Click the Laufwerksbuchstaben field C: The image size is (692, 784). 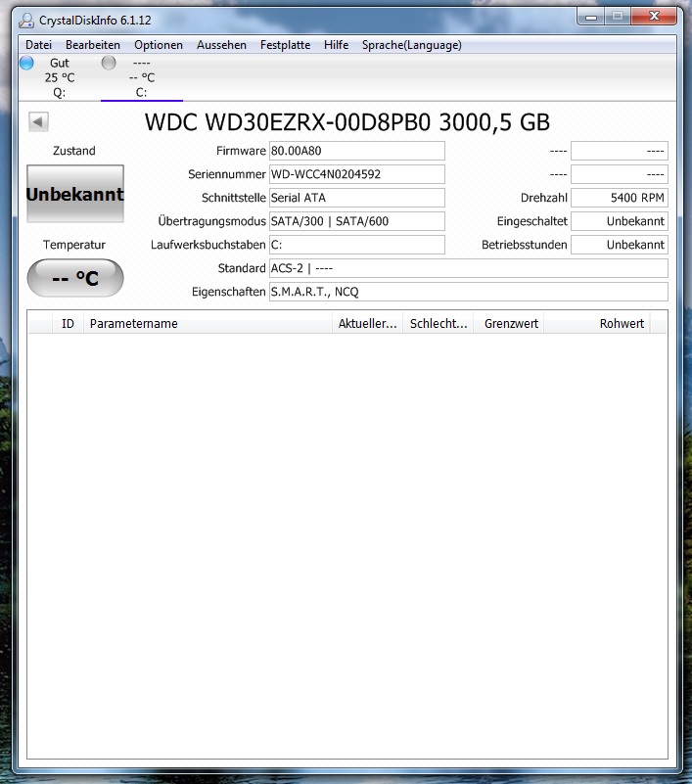[x=357, y=245]
